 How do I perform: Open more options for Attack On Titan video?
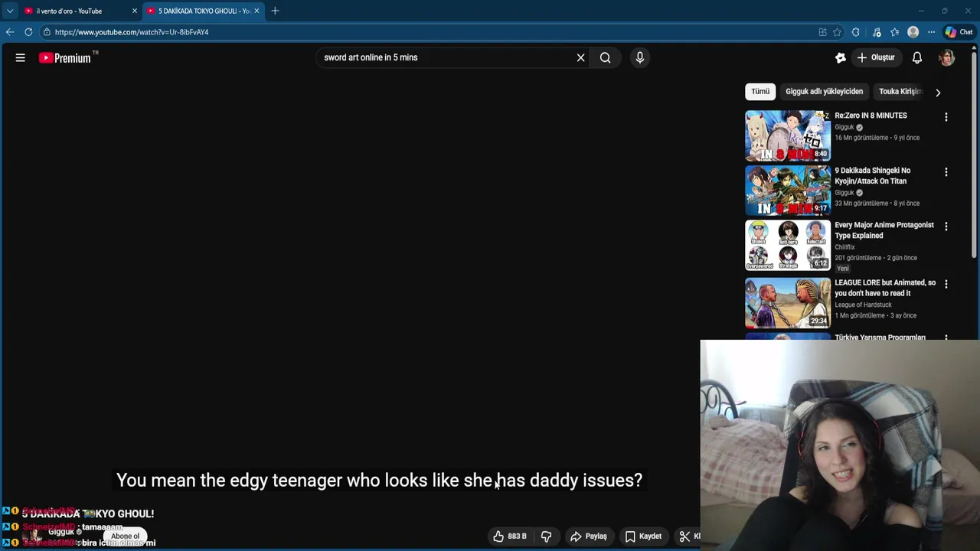click(x=946, y=172)
